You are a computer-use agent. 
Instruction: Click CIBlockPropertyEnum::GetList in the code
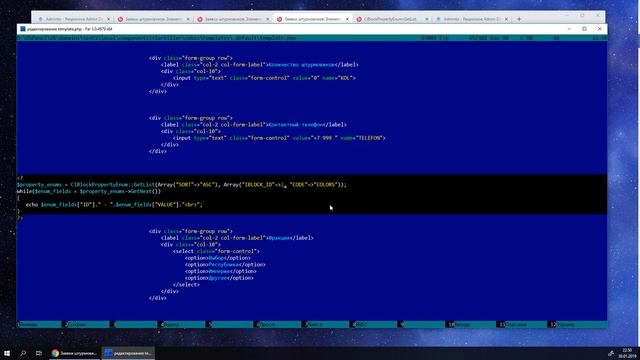coord(113,184)
